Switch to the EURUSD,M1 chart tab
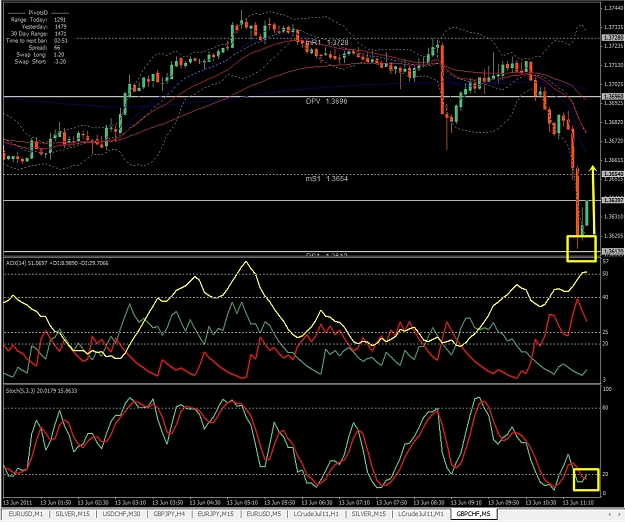Image resolution: width=625 pixels, height=522 pixels. point(26,514)
